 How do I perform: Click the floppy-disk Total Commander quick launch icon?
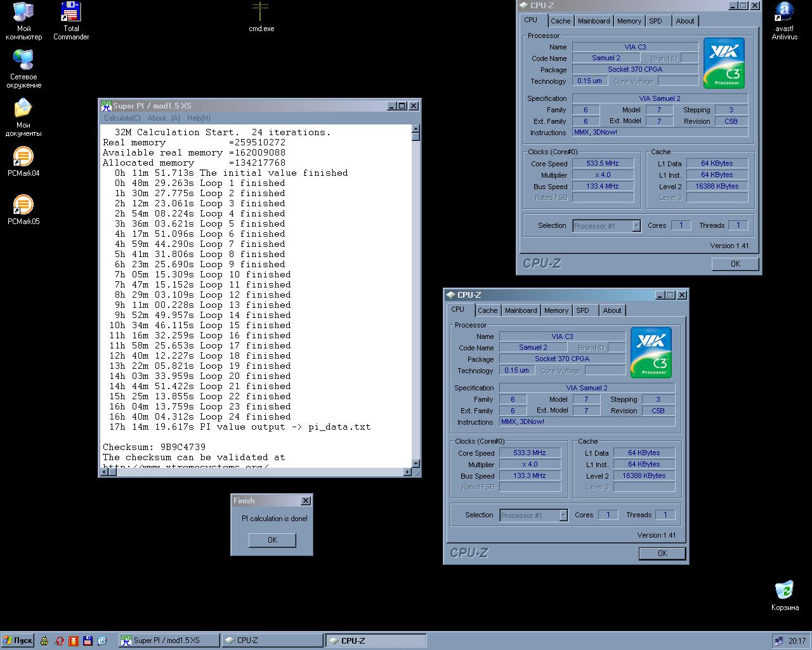(x=88, y=640)
